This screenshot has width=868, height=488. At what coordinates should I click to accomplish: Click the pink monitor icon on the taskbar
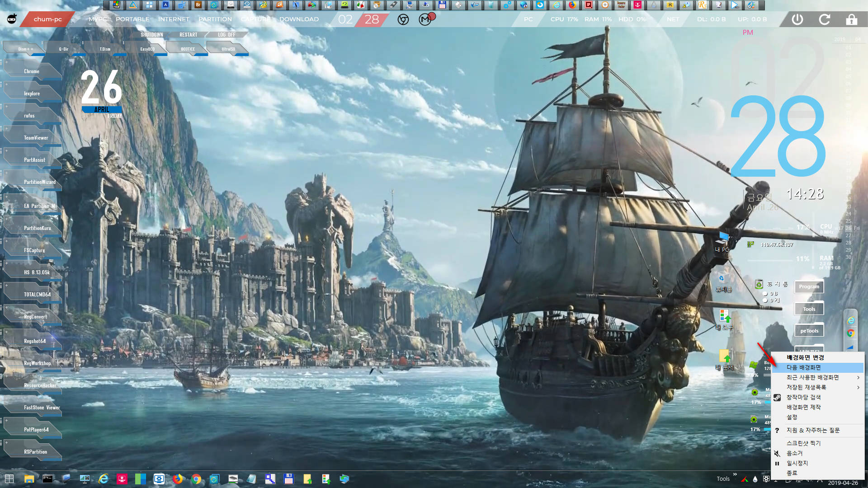point(122,479)
